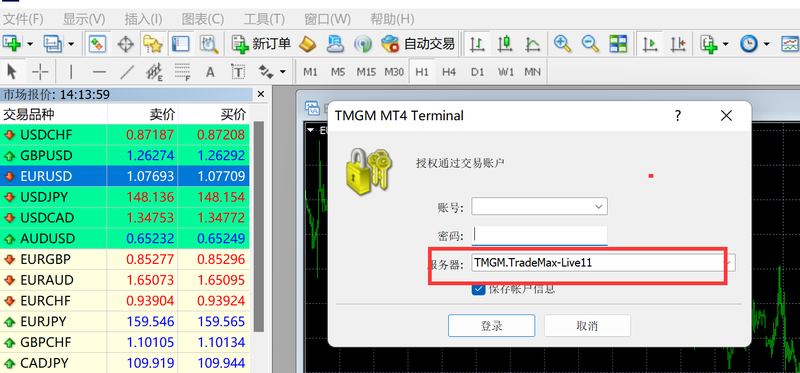Open the 文件(F) menu
The height and width of the screenshot is (373, 800).
click(x=23, y=19)
